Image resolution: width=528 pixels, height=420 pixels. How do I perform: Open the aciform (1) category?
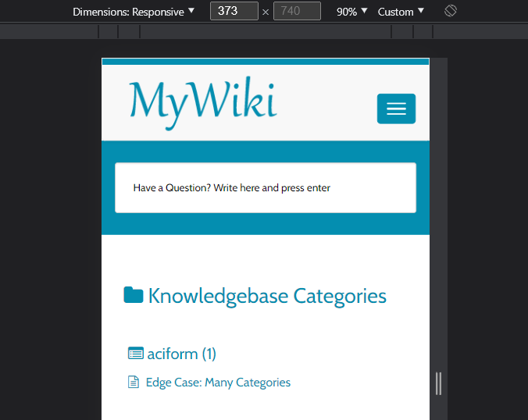181,354
